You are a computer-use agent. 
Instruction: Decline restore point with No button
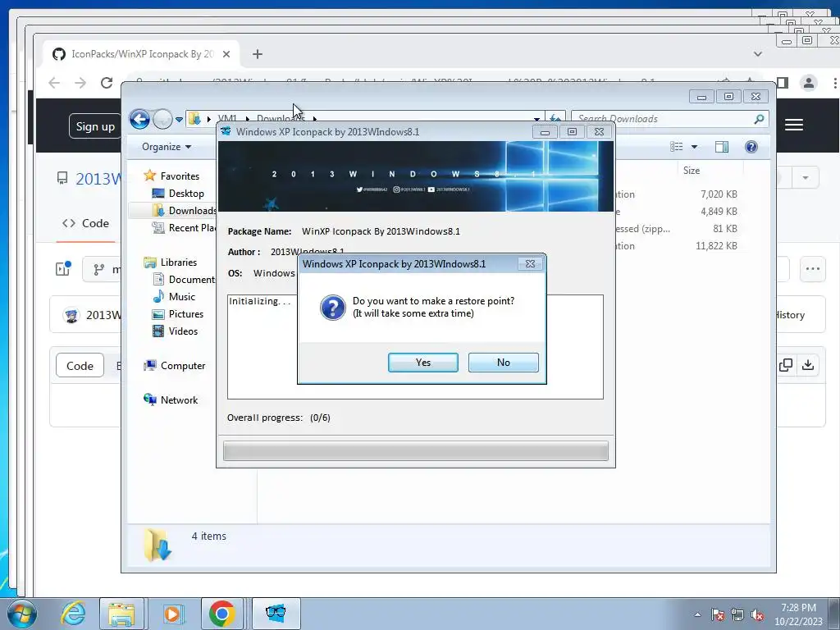click(503, 362)
